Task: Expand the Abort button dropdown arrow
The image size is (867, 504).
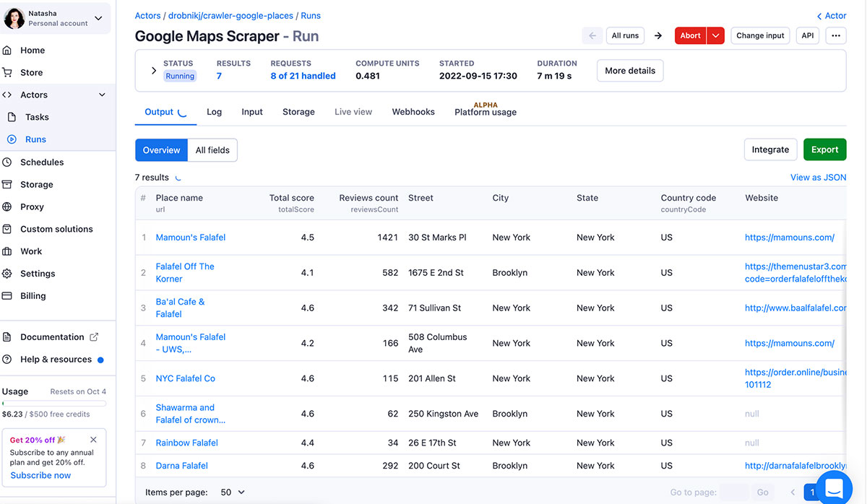Action: 715,35
